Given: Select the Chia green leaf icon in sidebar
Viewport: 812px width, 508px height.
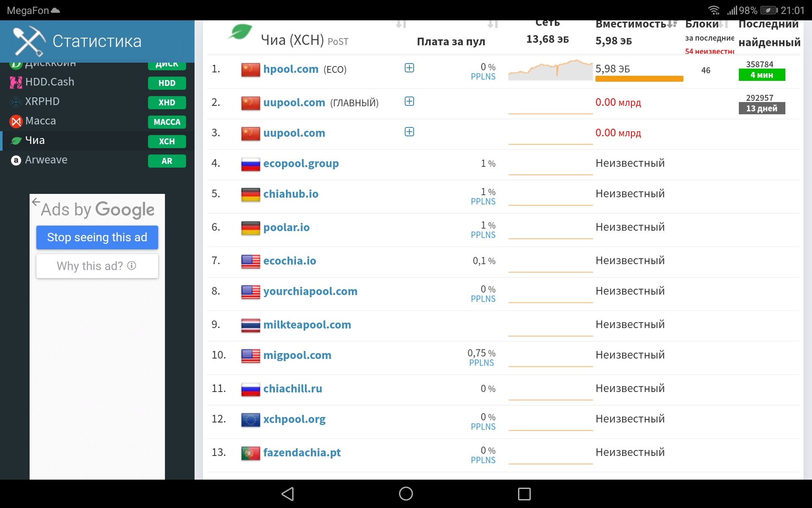Looking at the screenshot, I should pos(16,141).
